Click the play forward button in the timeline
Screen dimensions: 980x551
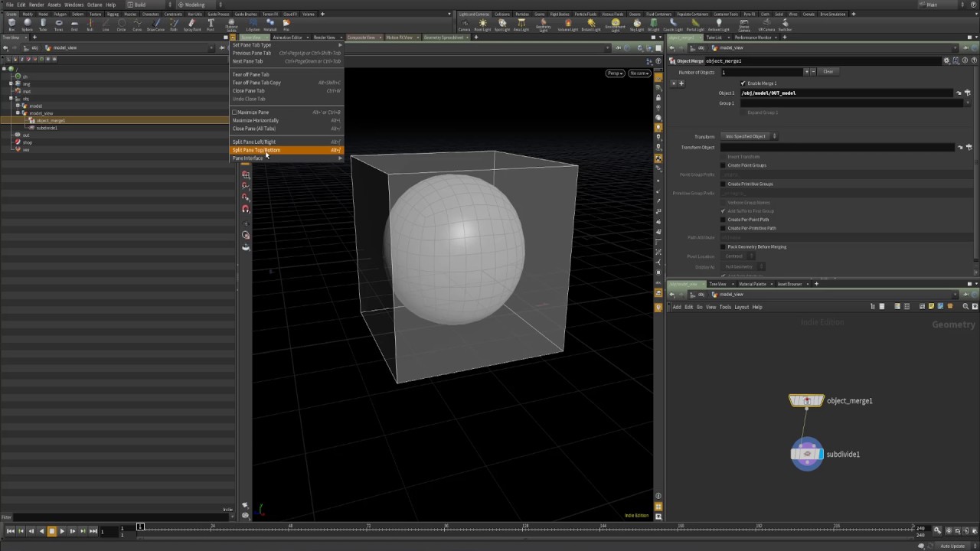point(62,531)
